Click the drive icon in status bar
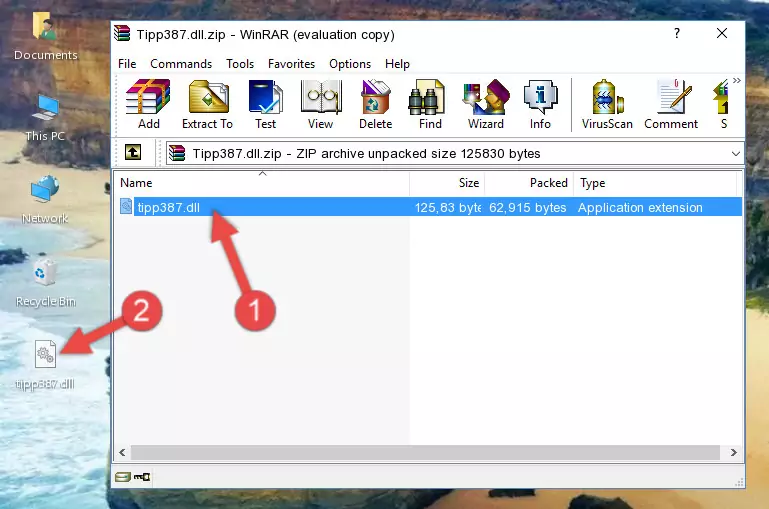 point(123,477)
